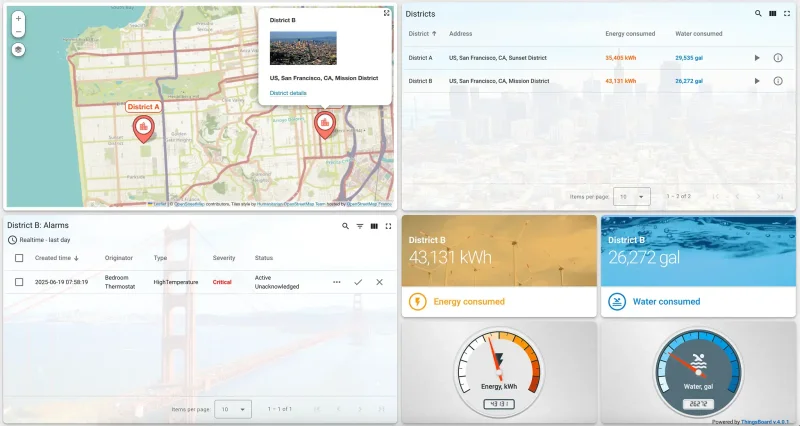Sort by District column header
800x426 pixels.
click(422, 34)
